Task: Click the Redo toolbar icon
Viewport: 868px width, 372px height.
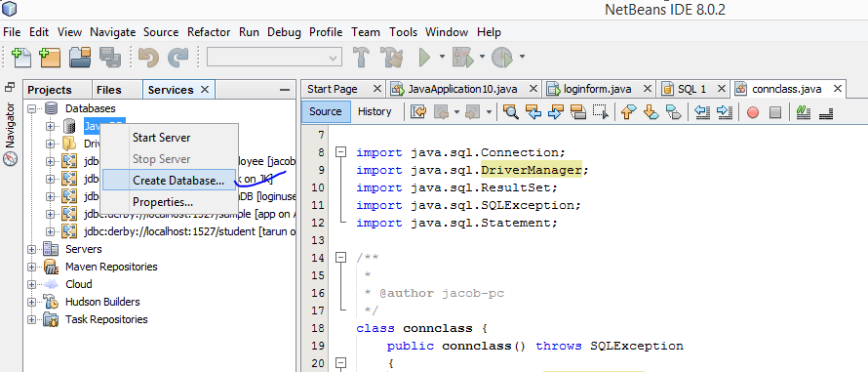Action: tap(178, 57)
